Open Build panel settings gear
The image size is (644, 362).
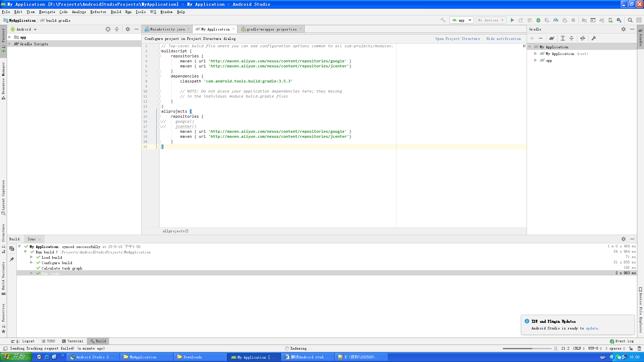click(x=624, y=239)
